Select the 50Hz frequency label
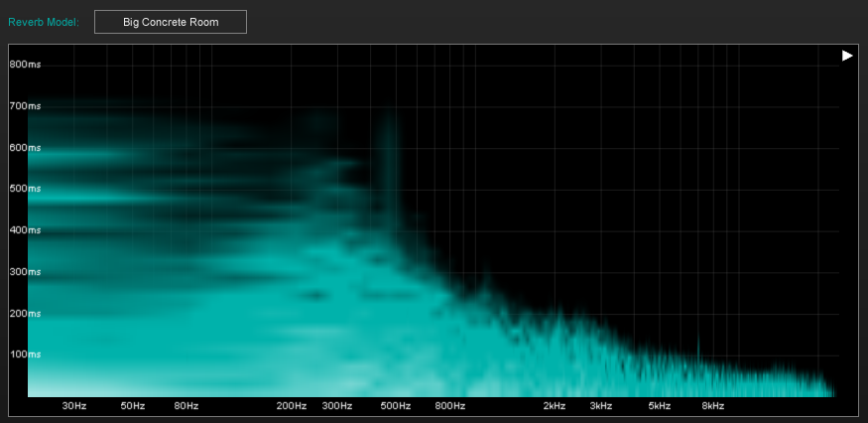This screenshot has height=423, width=868. click(x=133, y=406)
